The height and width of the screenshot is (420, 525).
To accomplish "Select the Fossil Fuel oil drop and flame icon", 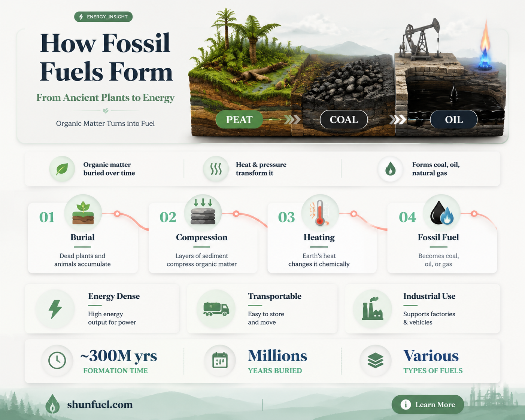I will [441, 213].
